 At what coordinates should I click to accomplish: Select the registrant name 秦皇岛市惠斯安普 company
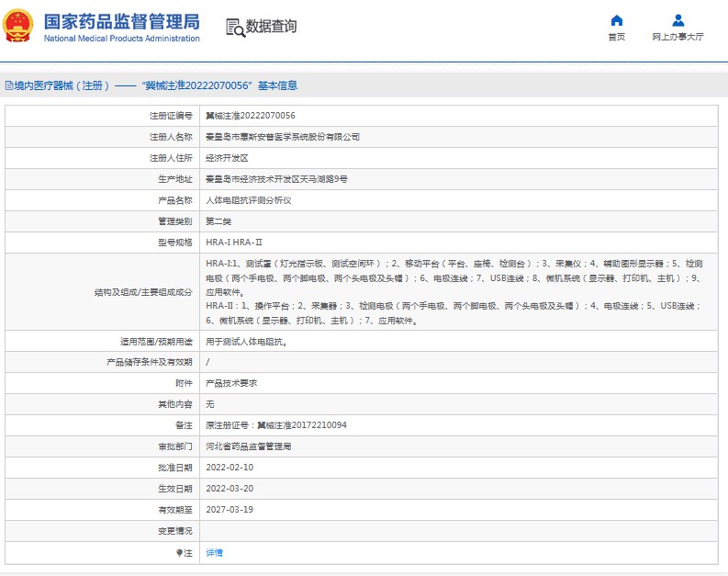coord(283,137)
